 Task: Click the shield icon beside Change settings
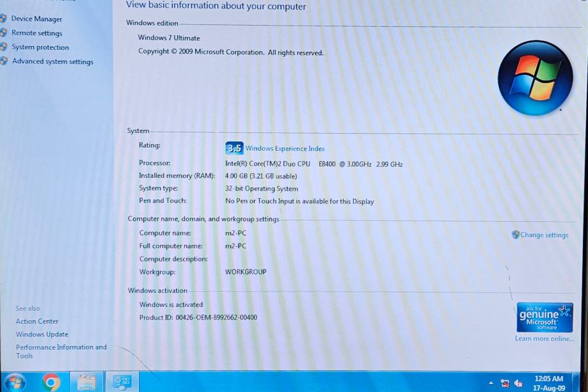coord(516,235)
